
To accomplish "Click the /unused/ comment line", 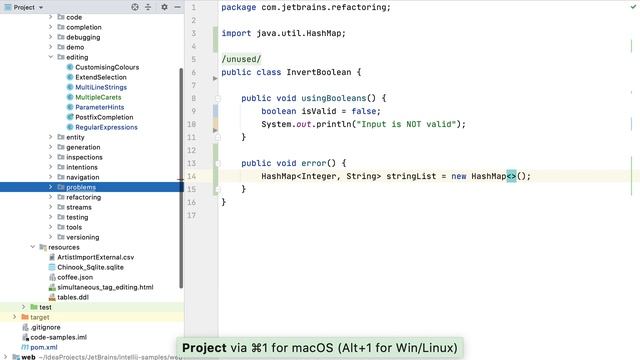I will point(241,59).
